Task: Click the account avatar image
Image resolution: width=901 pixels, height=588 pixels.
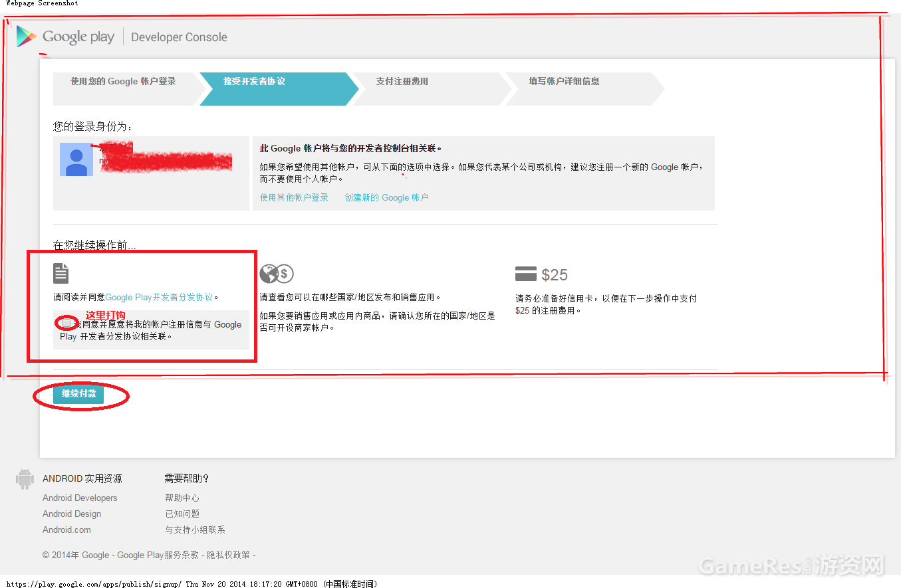Action: pyautogui.click(x=76, y=159)
